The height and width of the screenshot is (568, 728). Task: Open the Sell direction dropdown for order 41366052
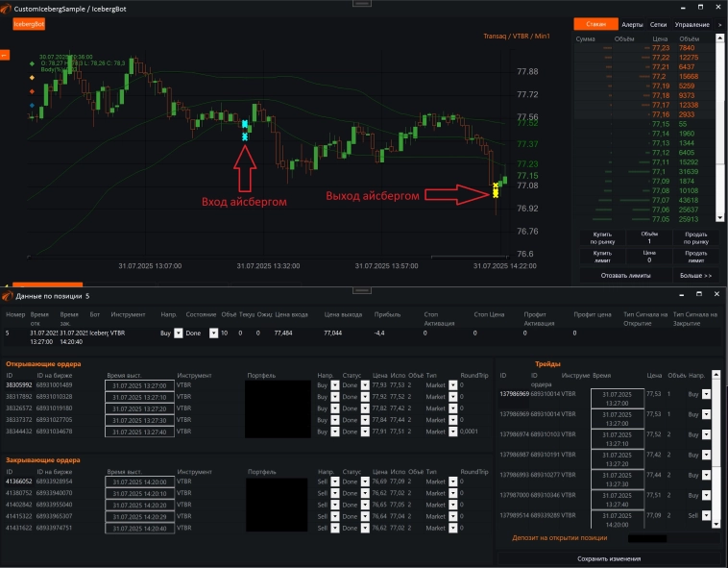click(x=335, y=482)
